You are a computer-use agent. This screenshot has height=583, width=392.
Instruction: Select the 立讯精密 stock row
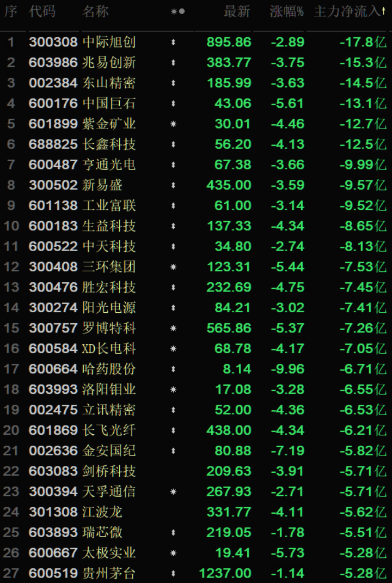pos(196,410)
